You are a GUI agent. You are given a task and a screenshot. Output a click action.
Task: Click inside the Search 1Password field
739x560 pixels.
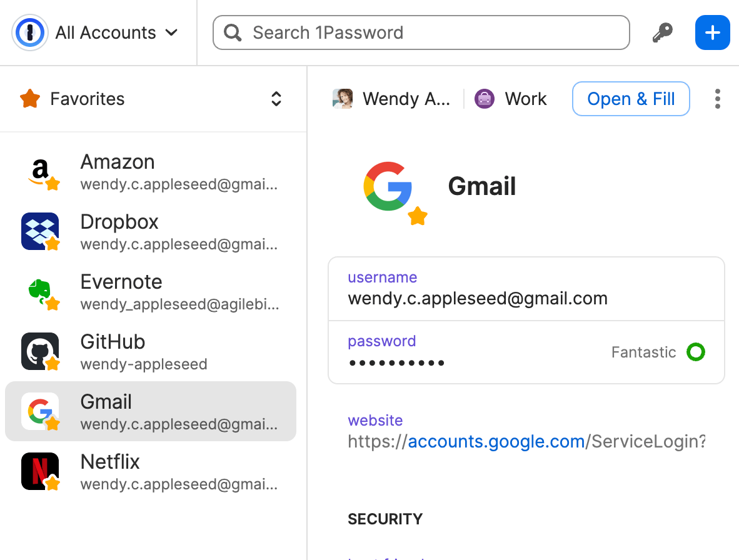420,32
